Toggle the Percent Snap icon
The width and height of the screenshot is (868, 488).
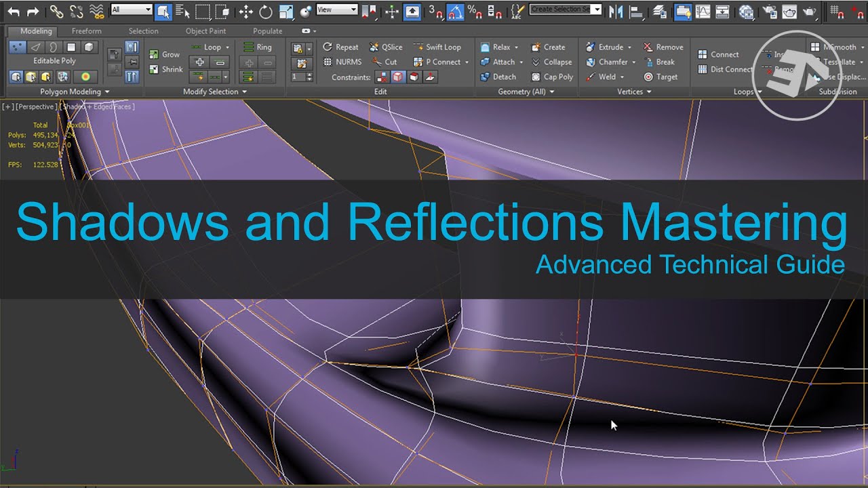475,11
